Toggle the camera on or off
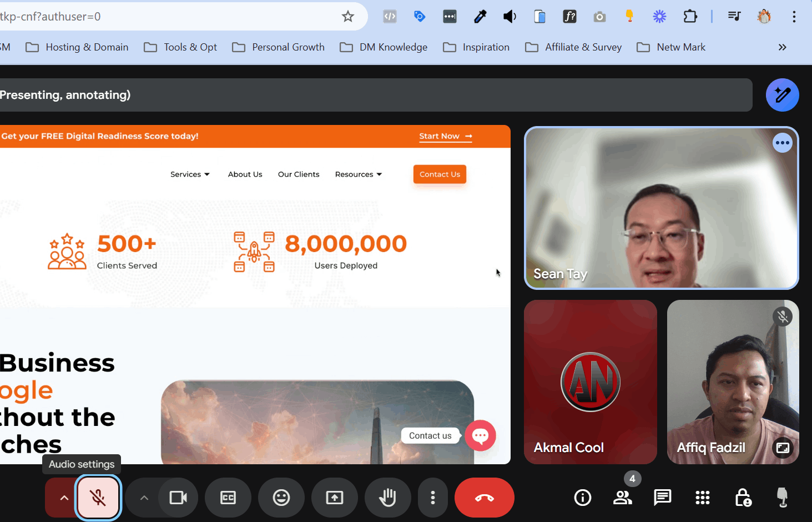Screen dimensions: 812x522 tap(178, 498)
